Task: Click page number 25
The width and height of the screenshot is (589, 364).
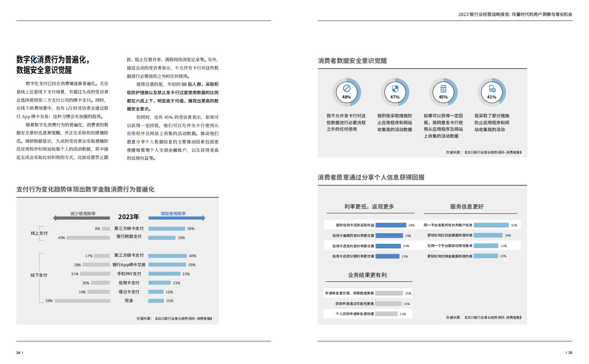Action: coord(570,353)
